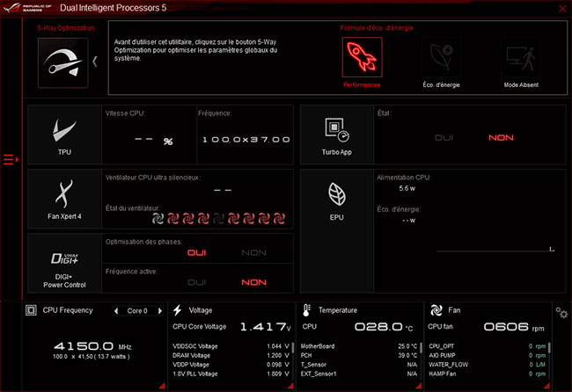The height and width of the screenshot is (392, 572).
Task: Open Fan Xpert 4 module
Action: coord(64,200)
